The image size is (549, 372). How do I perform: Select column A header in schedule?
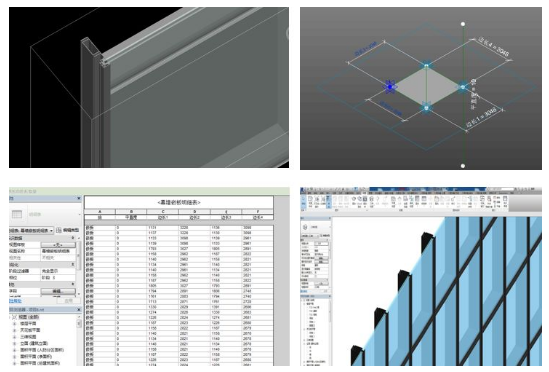click(100, 212)
